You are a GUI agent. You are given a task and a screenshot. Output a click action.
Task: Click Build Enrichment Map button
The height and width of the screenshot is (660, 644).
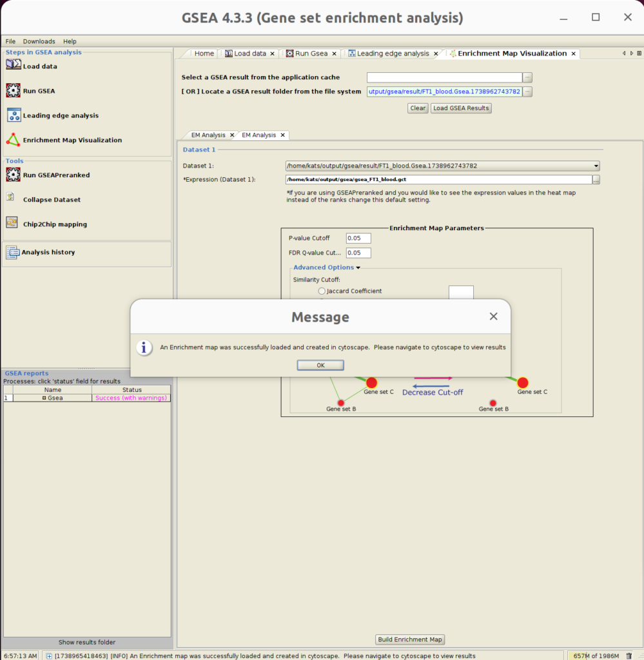(x=410, y=639)
